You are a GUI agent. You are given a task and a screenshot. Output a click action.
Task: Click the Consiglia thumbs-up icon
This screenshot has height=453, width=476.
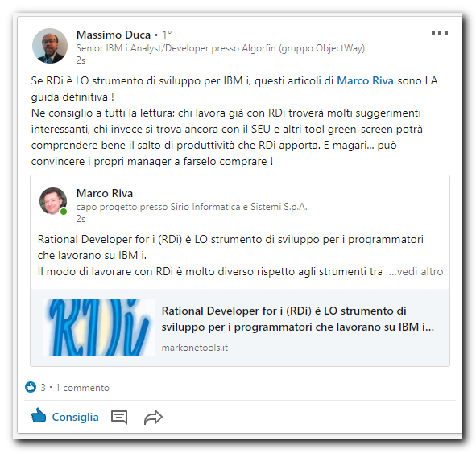pos(39,415)
